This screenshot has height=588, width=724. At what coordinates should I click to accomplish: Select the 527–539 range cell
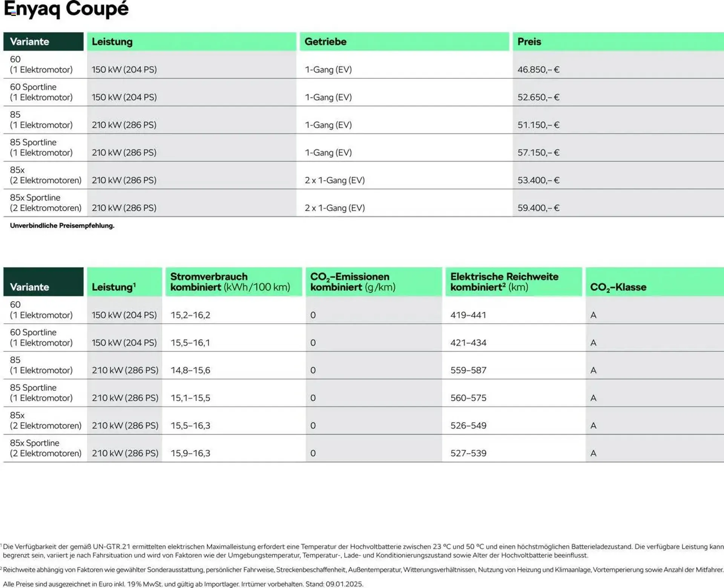[x=468, y=453]
